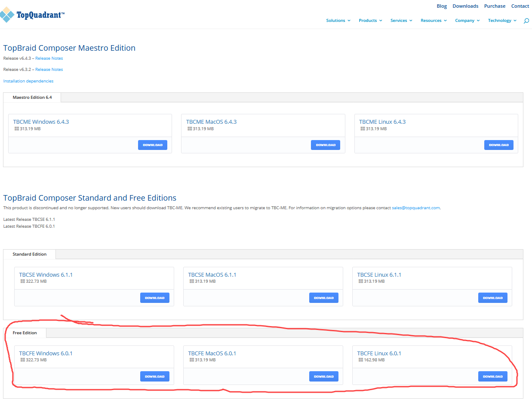The height and width of the screenshot is (403, 532).
Task: Click file size icon of TBCME Linux 6.4.3
Action: coord(363,128)
